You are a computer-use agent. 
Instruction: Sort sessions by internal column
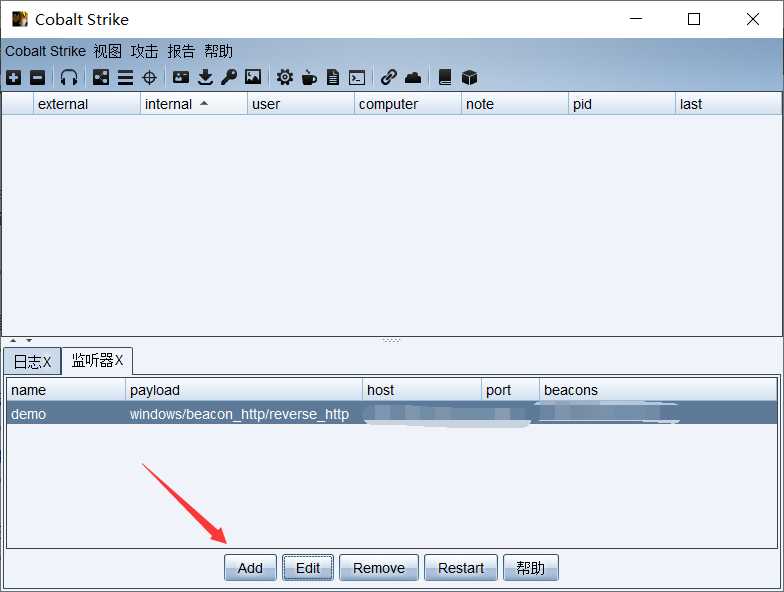pyautogui.click(x=194, y=104)
